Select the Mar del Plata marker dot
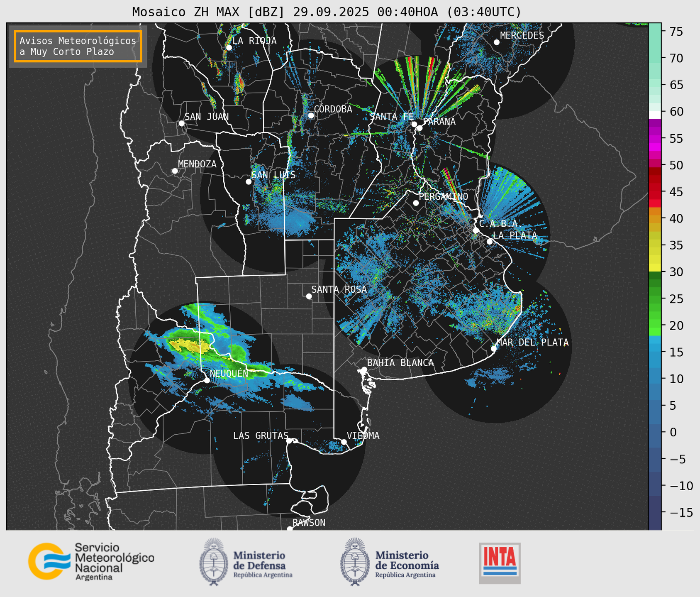The height and width of the screenshot is (597, 700). click(494, 349)
